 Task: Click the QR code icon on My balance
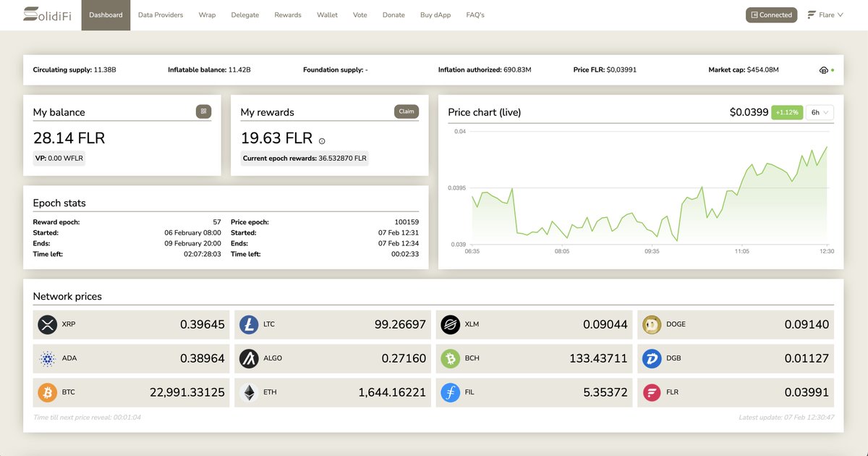(x=203, y=111)
